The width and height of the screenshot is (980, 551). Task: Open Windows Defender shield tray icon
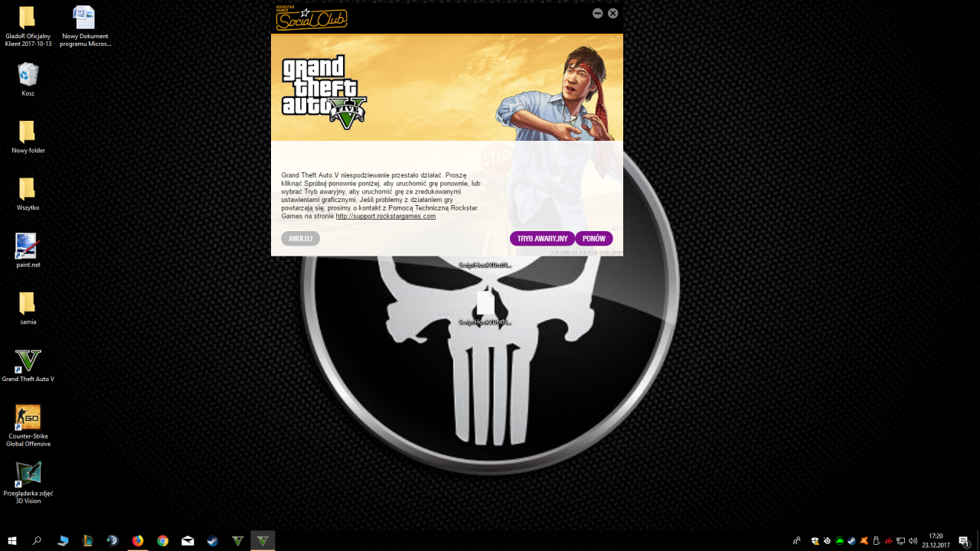(815, 540)
